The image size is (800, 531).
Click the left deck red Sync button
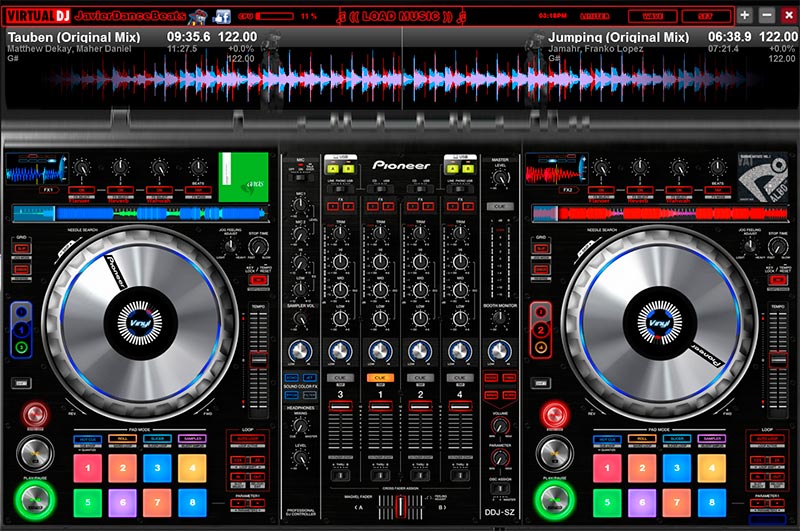point(35,414)
